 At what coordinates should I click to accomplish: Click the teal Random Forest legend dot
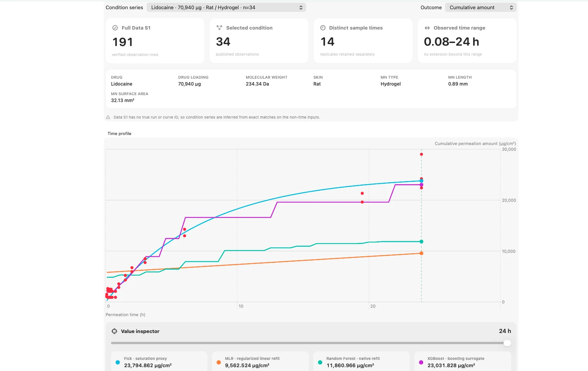(x=320, y=362)
